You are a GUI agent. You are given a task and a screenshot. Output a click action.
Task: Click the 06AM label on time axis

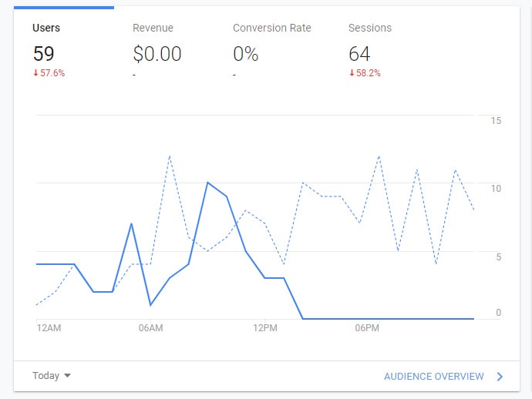150,329
